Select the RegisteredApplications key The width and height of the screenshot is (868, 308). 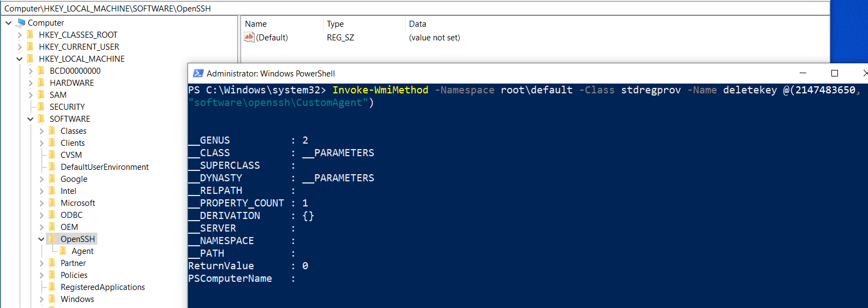[x=103, y=287]
